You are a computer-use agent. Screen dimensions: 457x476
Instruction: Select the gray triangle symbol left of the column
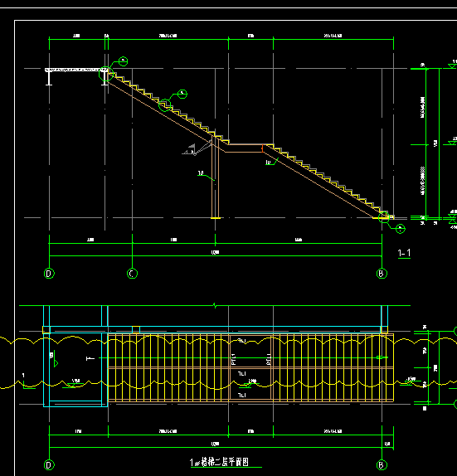[189, 150]
